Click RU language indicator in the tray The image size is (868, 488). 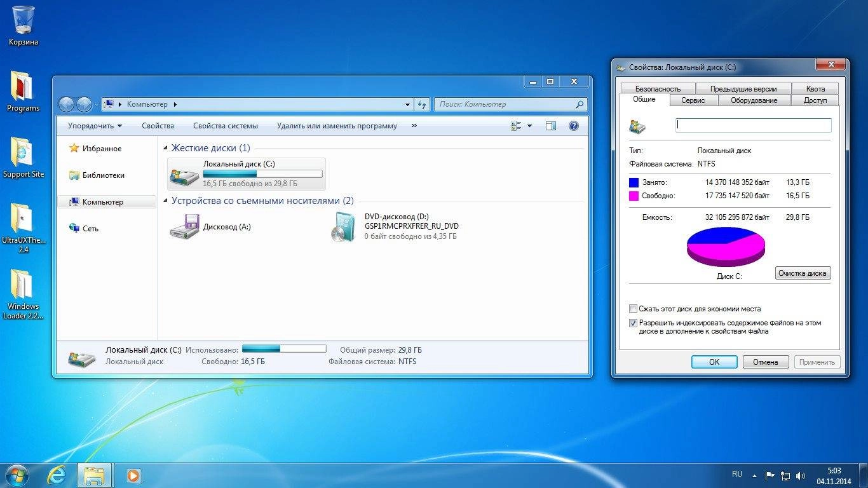736,474
